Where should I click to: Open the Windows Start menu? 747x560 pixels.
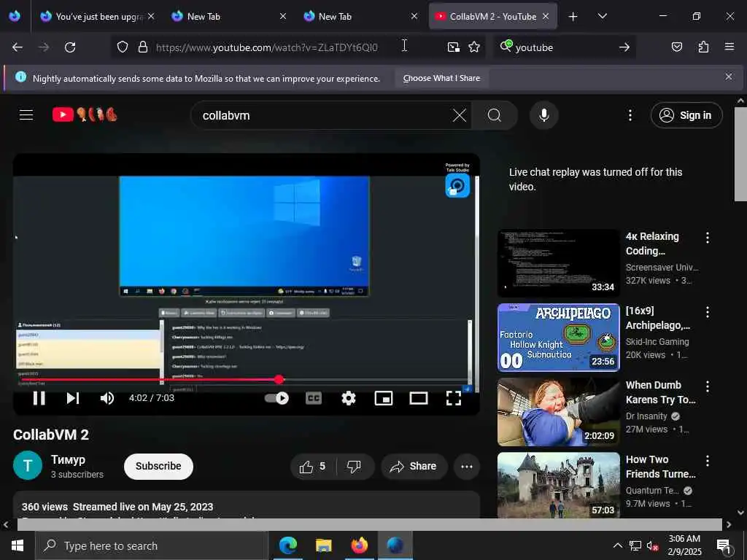pos(18,545)
